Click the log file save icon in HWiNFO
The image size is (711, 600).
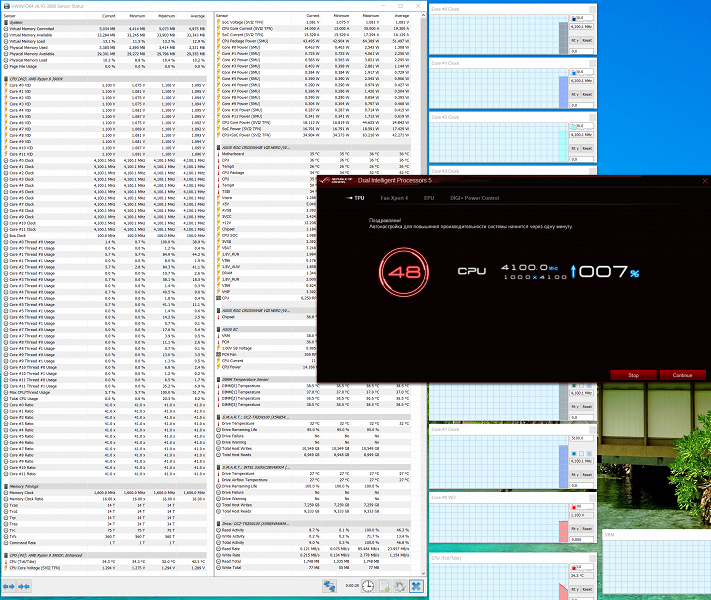(385, 586)
